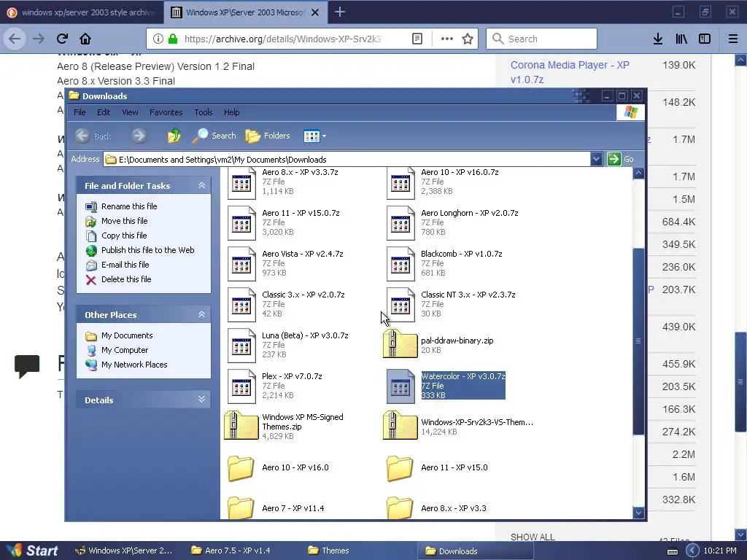Click the Up folder icon in Explorer toolbar
The height and width of the screenshot is (560, 747).
174,136
